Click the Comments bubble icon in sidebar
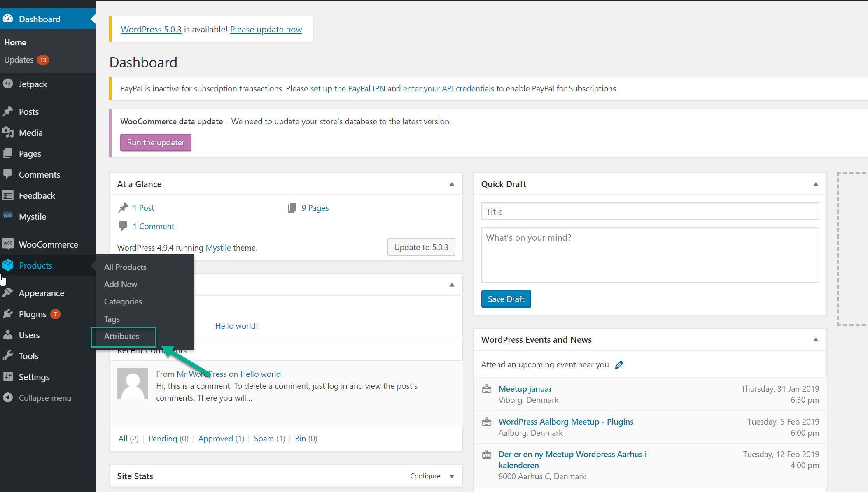This screenshot has width=868, height=492. tap(8, 174)
